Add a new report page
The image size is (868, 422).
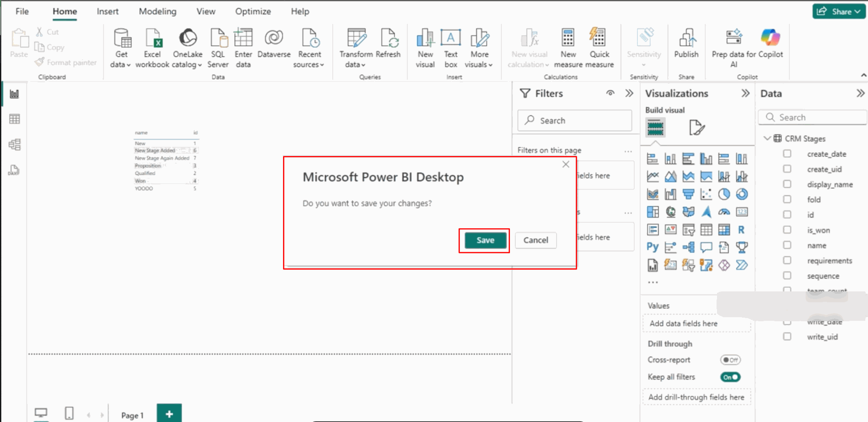click(x=169, y=413)
